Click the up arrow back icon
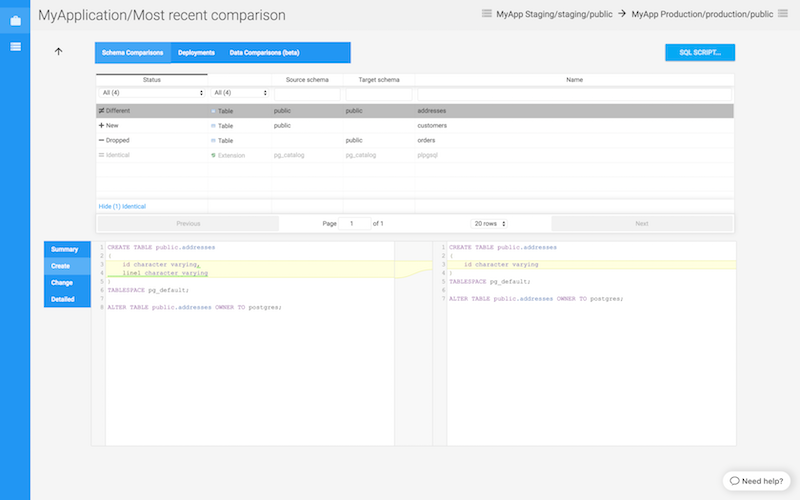The image size is (800, 500). pos(58,51)
